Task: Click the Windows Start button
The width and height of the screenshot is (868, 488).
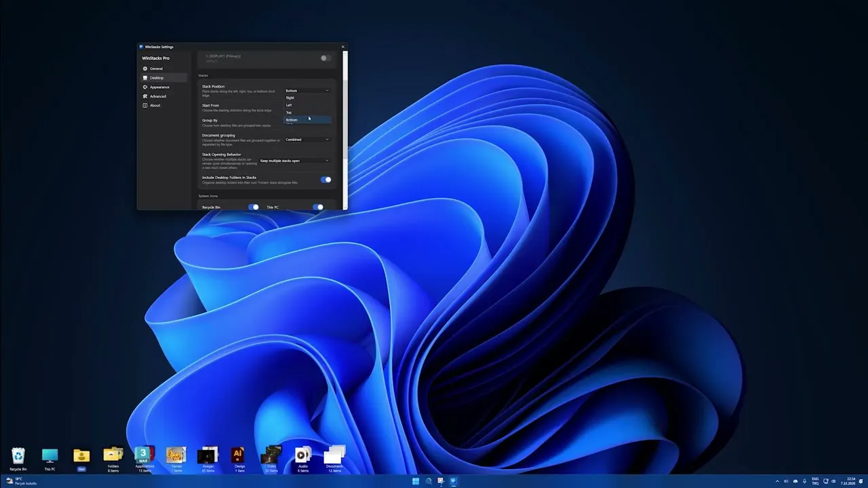Action: [415, 481]
